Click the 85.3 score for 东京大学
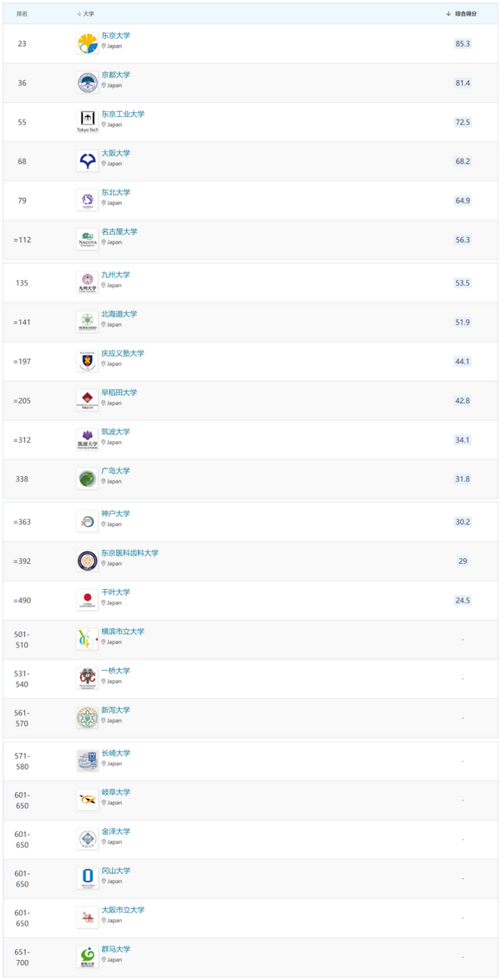 point(463,43)
